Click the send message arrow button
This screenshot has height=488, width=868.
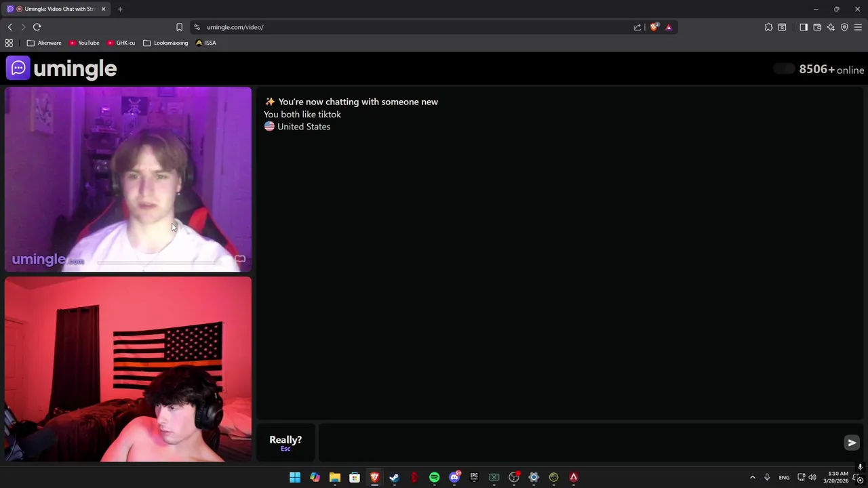852,443
